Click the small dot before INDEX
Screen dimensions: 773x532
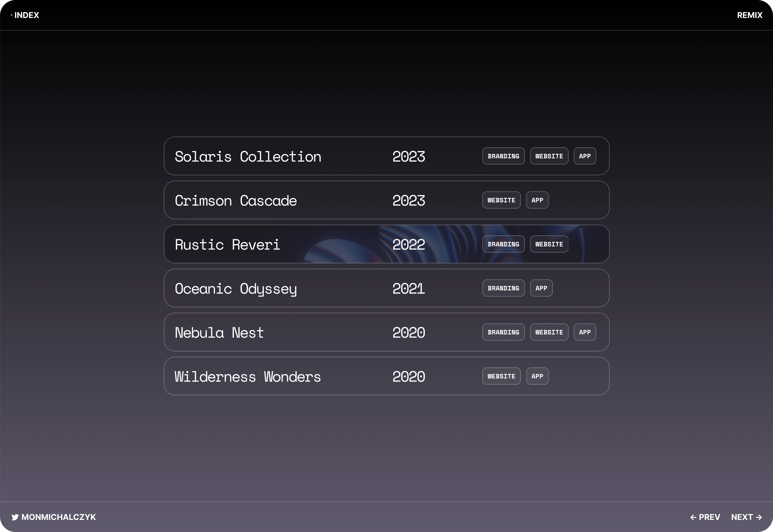tap(11, 15)
